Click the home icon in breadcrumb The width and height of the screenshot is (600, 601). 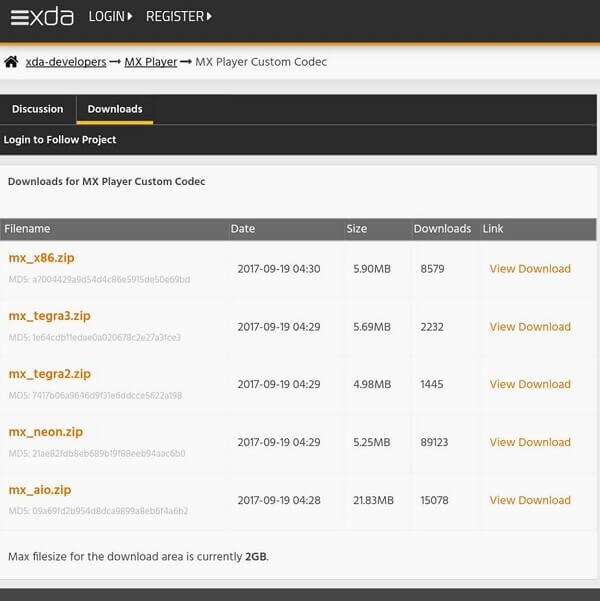point(11,62)
